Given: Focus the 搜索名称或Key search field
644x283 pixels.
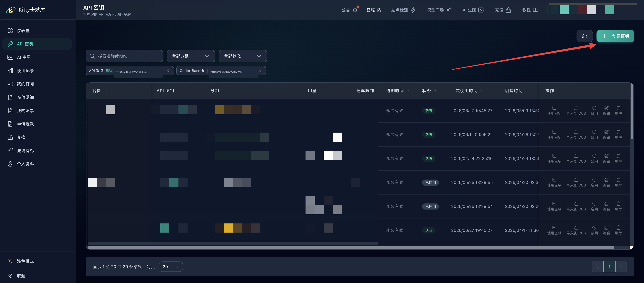Looking at the screenshot, I should (124, 56).
